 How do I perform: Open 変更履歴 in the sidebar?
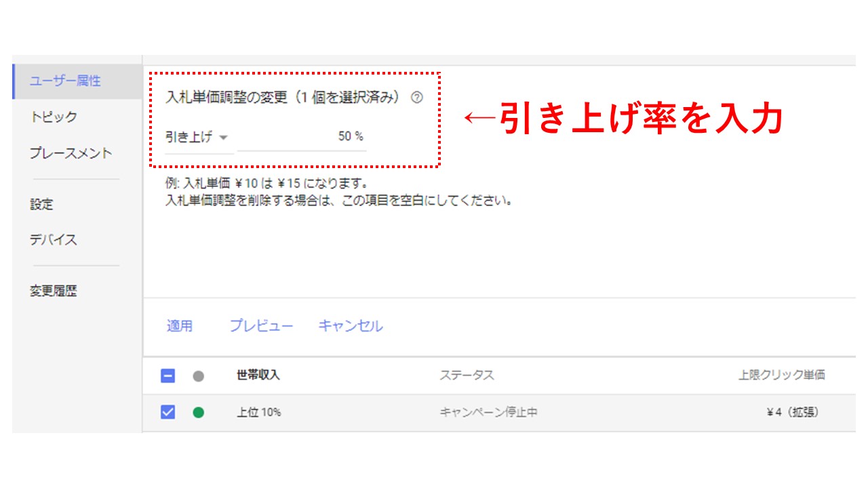[x=54, y=291]
